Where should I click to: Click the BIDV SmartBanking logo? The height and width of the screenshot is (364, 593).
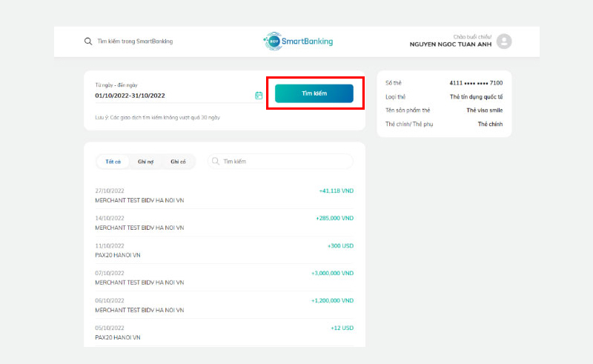(x=298, y=42)
